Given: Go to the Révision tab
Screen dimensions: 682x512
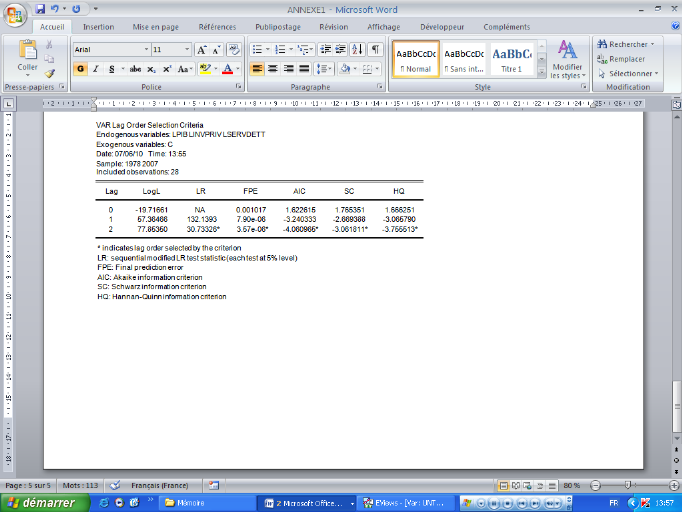Looking at the screenshot, I should pos(334,27).
